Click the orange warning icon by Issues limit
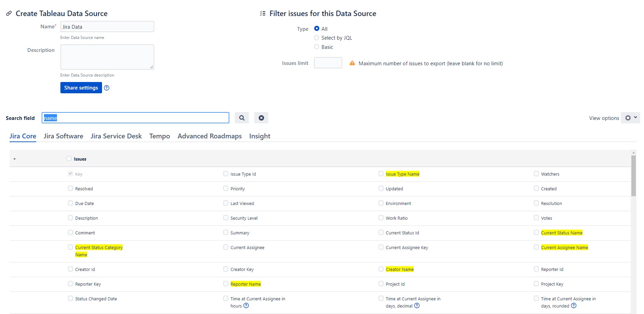Image resolution: width=644 pixels, height=314 pixels. click(x=352, y=63)
